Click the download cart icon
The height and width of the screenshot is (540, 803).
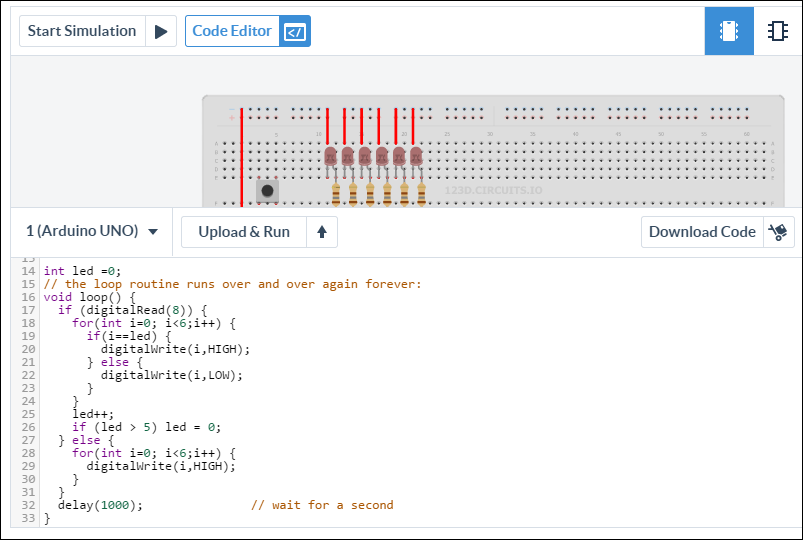coord(778,232)
